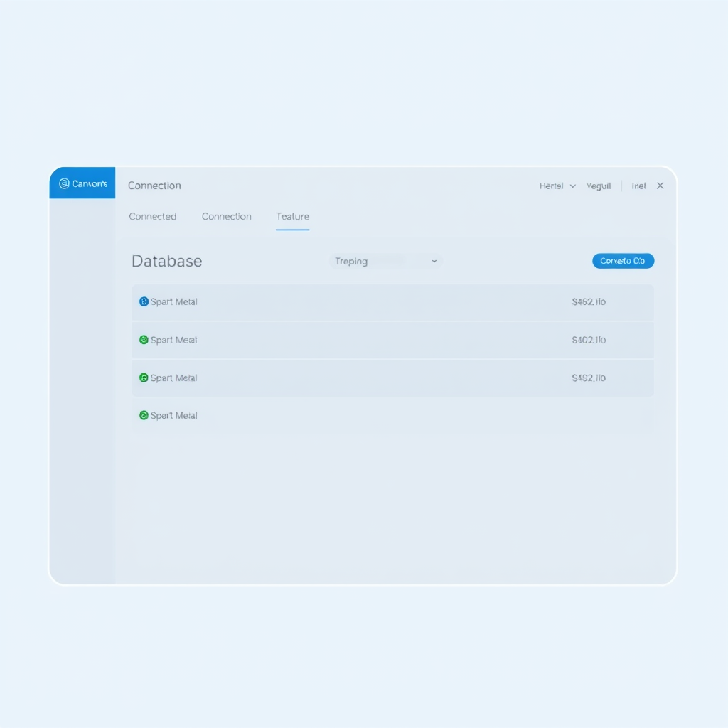Click the $402 amount in the second row

[x=589, y=341]
